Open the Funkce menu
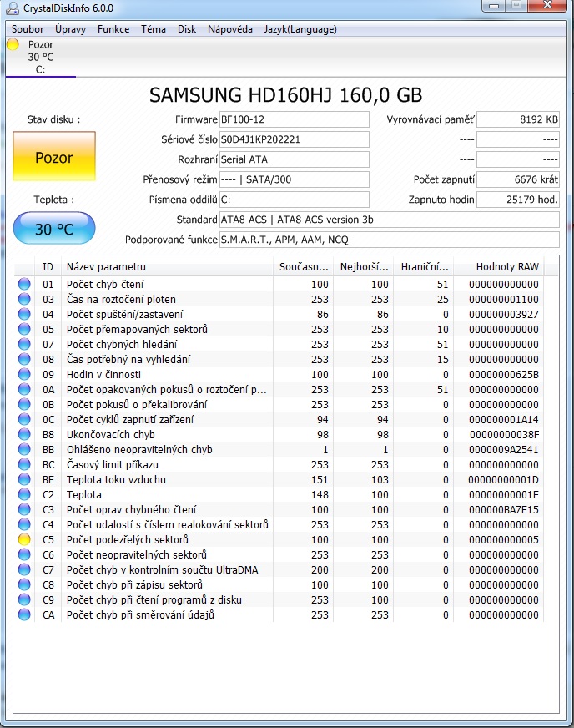574x728 pixels. (x=113, y=28)
